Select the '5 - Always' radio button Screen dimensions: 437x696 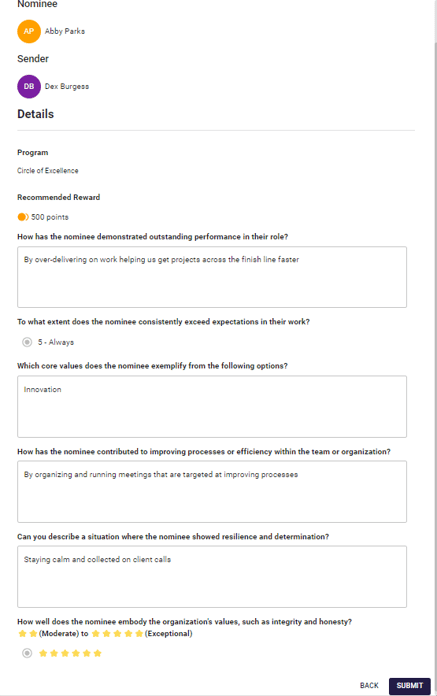point(27,342)
